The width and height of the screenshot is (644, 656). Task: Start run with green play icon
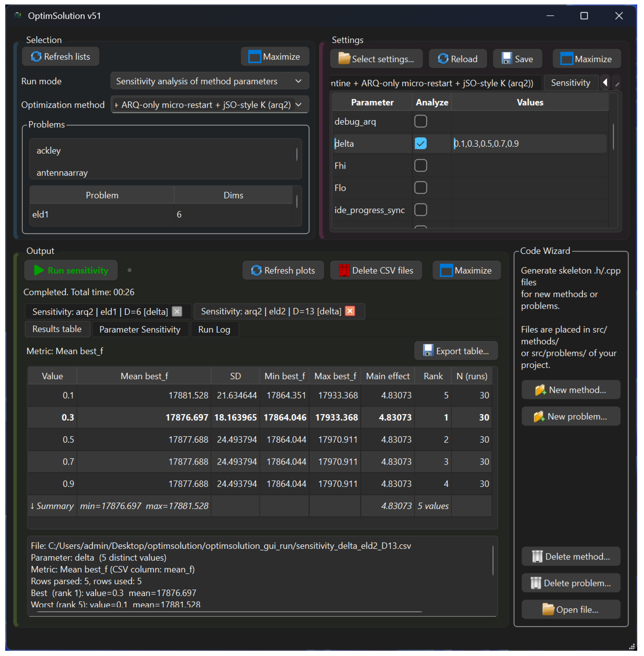pos(39,270)
